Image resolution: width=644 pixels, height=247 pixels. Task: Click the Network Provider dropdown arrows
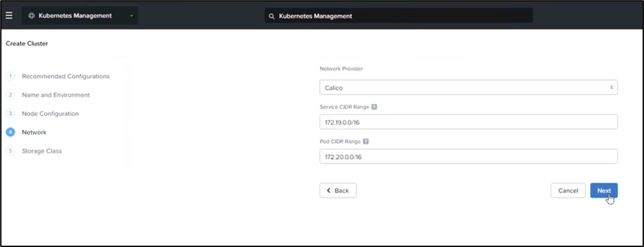pyautogui.click(x=611, y=87)
